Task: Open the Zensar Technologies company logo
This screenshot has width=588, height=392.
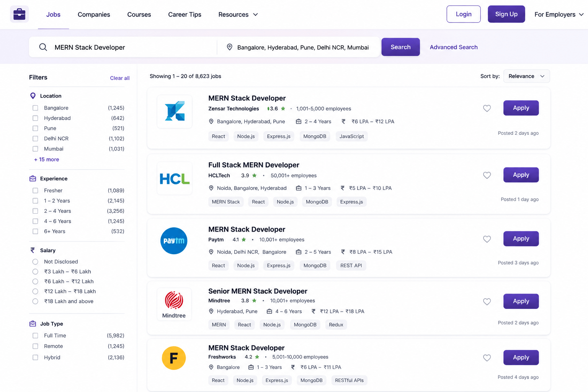Action: [x=175, y=111]
